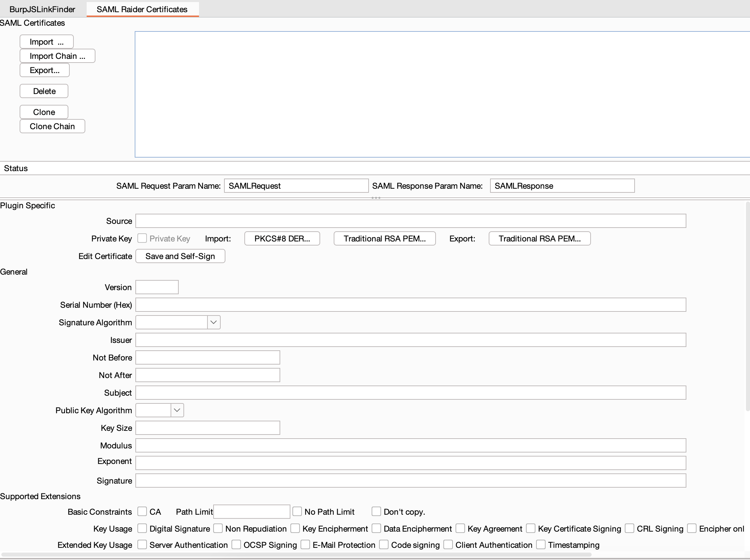
Task: Click the Export certificate button
Action: pos(44,70)
